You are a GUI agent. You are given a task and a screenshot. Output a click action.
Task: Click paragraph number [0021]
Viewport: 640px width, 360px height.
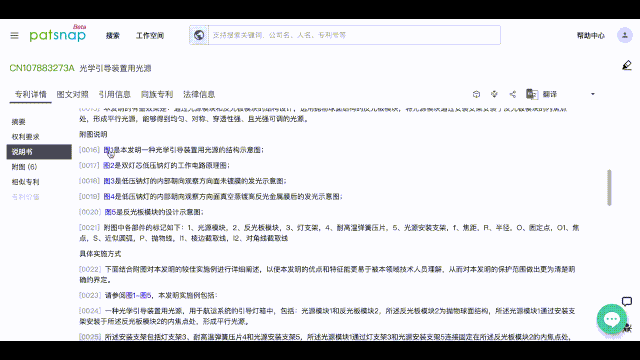coord(89,227)
